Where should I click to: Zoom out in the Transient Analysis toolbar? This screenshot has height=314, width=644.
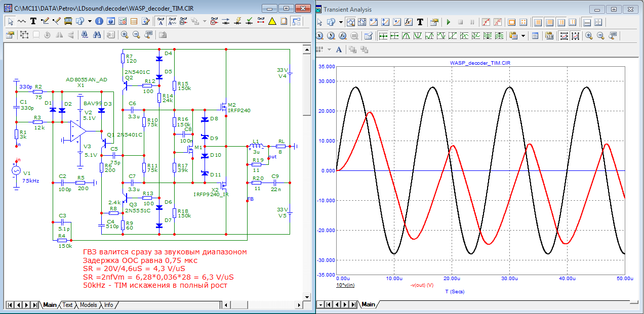[600, 36]
